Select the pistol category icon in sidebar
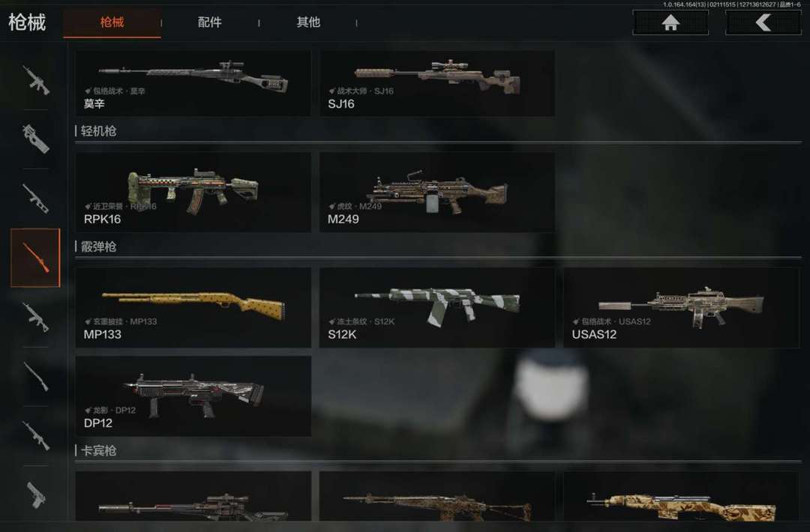The height and width of the screenshot is (532, 810). pos(36,495)
